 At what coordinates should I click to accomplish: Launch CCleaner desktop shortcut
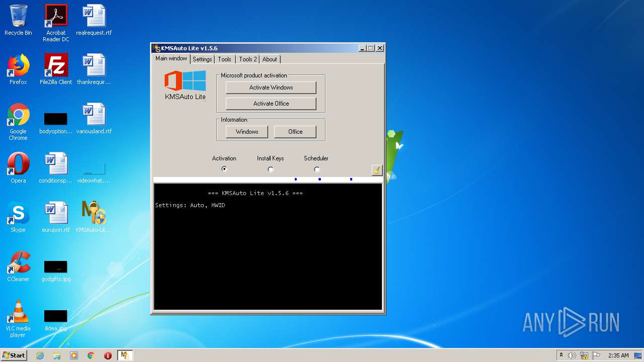(x=18, y=266)
